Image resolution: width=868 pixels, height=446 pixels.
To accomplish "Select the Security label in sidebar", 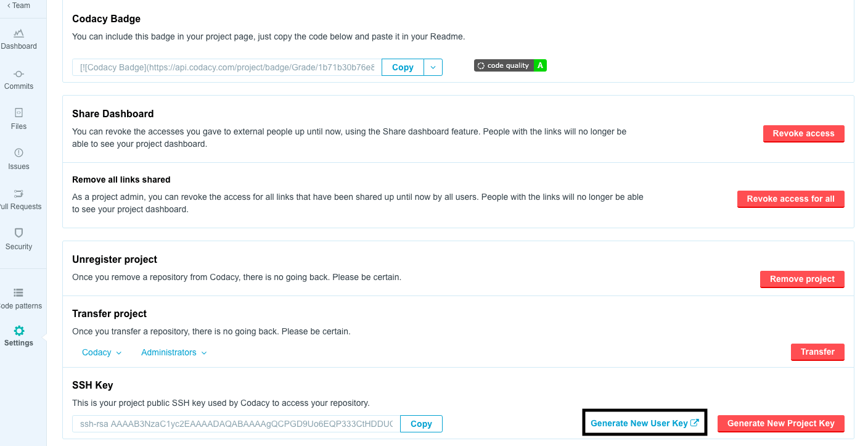I will (x=18, y=247).
